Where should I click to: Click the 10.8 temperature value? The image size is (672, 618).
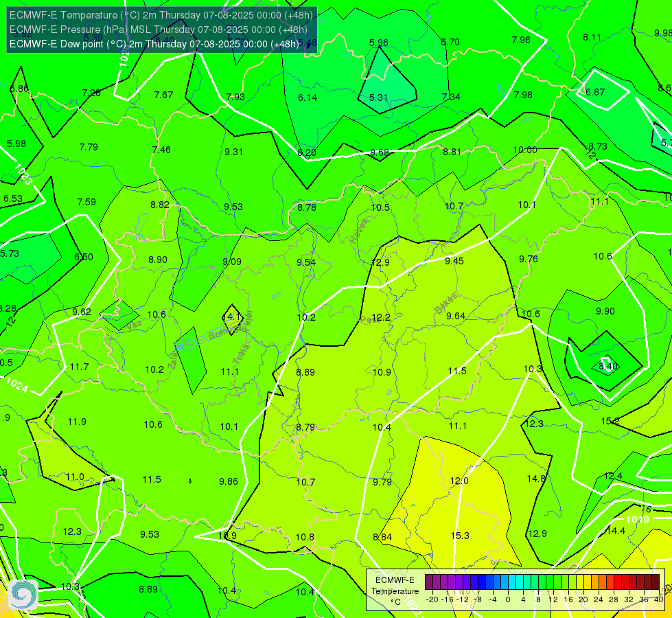point(305,537)
